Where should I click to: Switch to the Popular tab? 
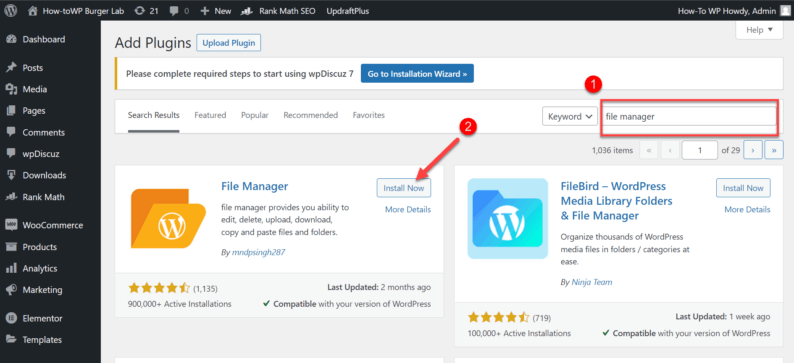255,115
